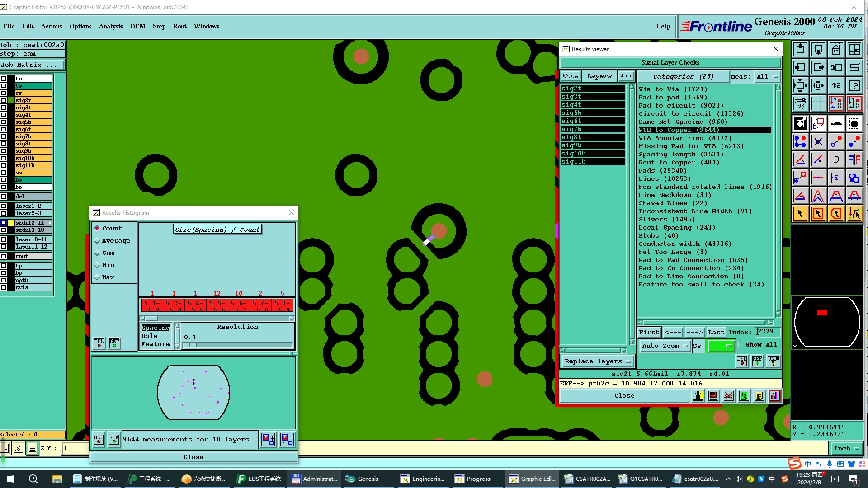Image resolution: width=868 pixels, height=488 pixels.
Task: Select the Average radio option
Action: 97,241
